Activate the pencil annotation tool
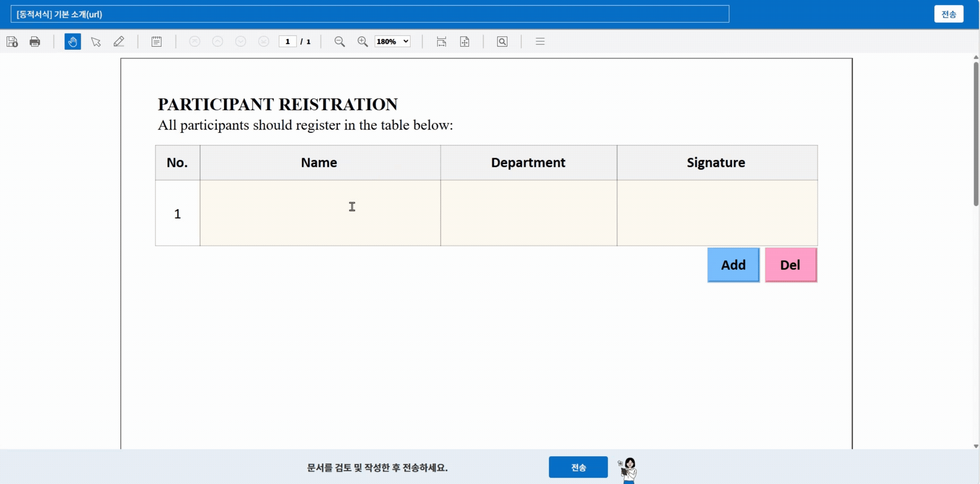 click(119, 42)
